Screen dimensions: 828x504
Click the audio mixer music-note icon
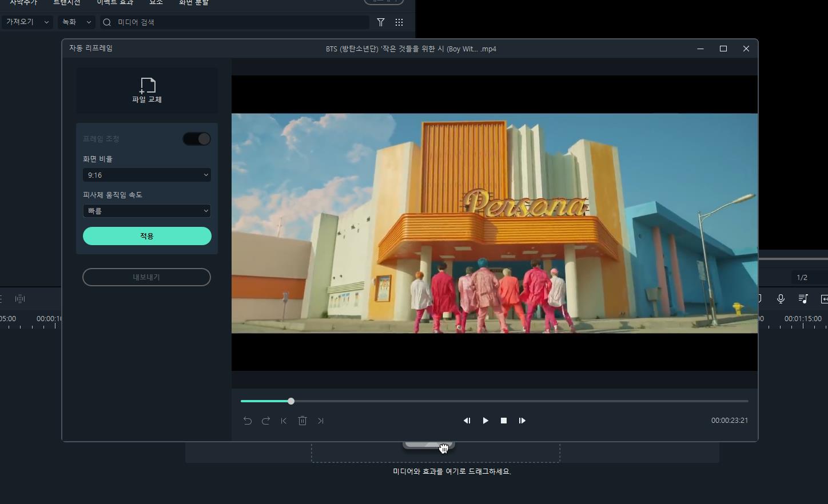(803, 298)
